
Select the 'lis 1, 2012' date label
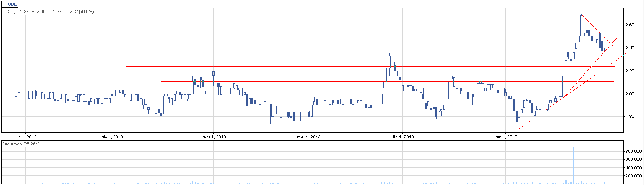coord(26,137)
